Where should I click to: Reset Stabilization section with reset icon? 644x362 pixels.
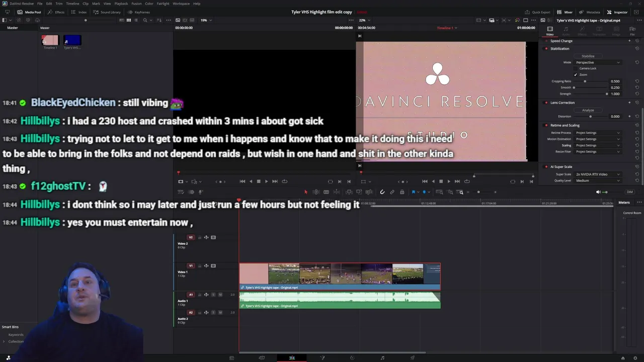[637, 49]
